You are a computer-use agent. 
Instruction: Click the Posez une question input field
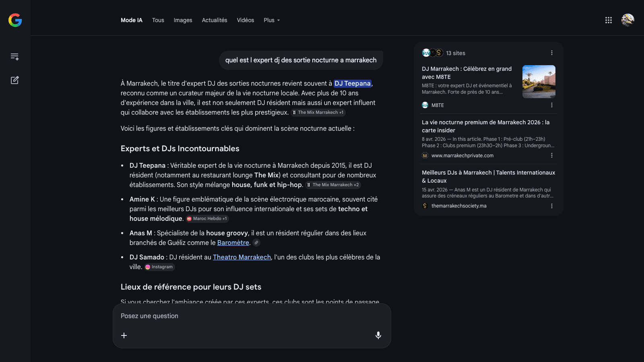pos(252,316)
